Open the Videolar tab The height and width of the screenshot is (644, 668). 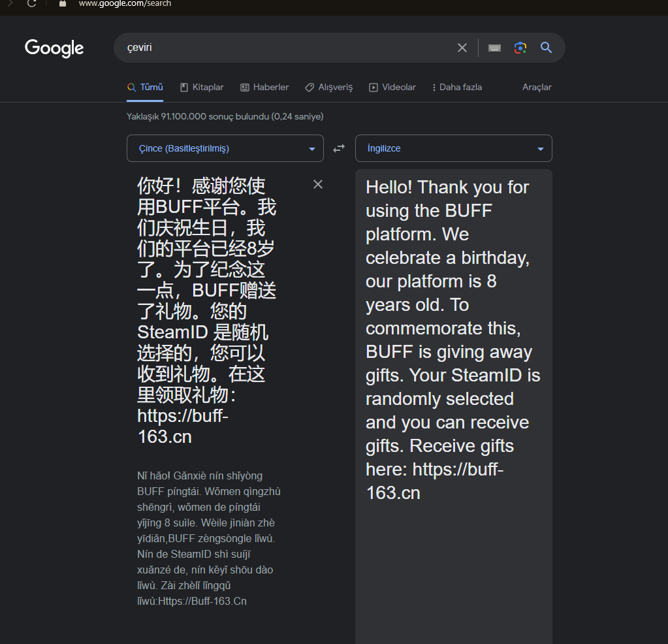[x=392, y=88]
